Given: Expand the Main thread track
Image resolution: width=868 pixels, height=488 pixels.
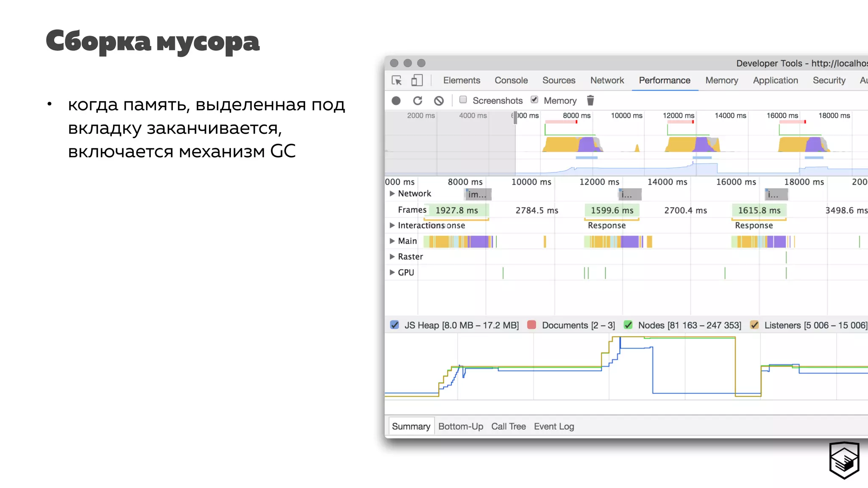Looking at the screenshot, I should point(392,241).
